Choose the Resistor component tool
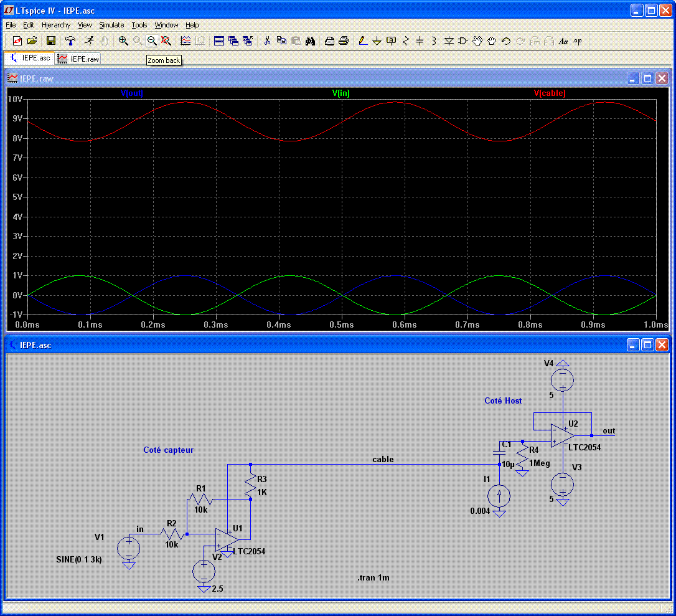This screenshot has width=676, height=616. (406, 41)
